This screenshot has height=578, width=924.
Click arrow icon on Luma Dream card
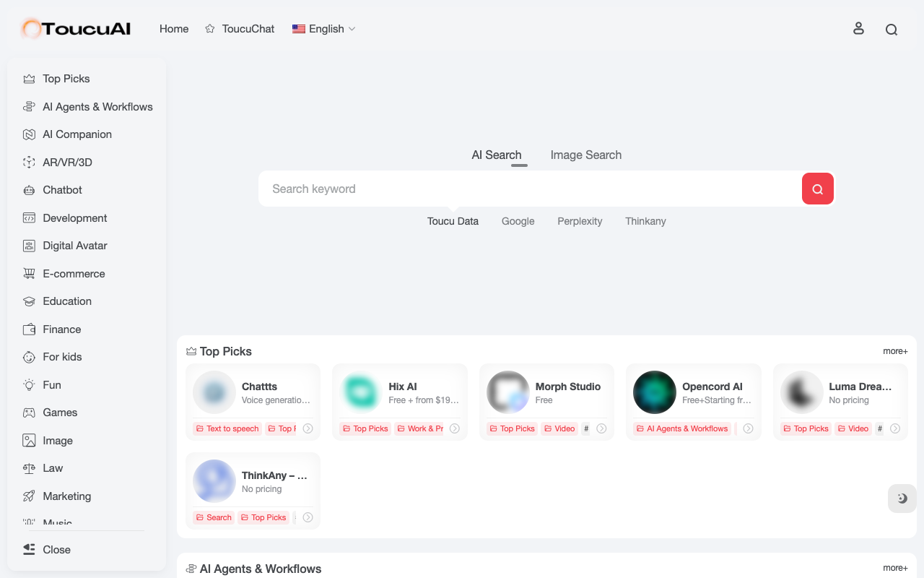[895, 428]
